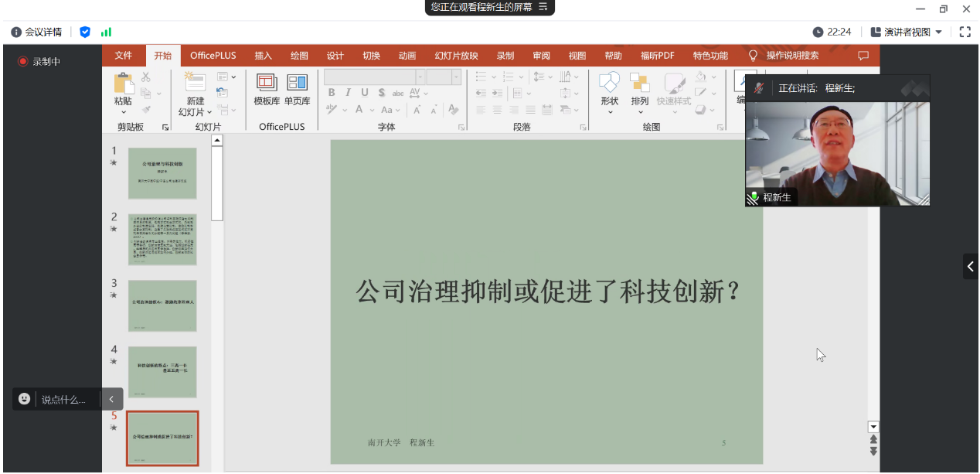This screenshot has width=980, height=474.
Task: Open the security shield icon in meeting bar
Action: tap(85, 32)
